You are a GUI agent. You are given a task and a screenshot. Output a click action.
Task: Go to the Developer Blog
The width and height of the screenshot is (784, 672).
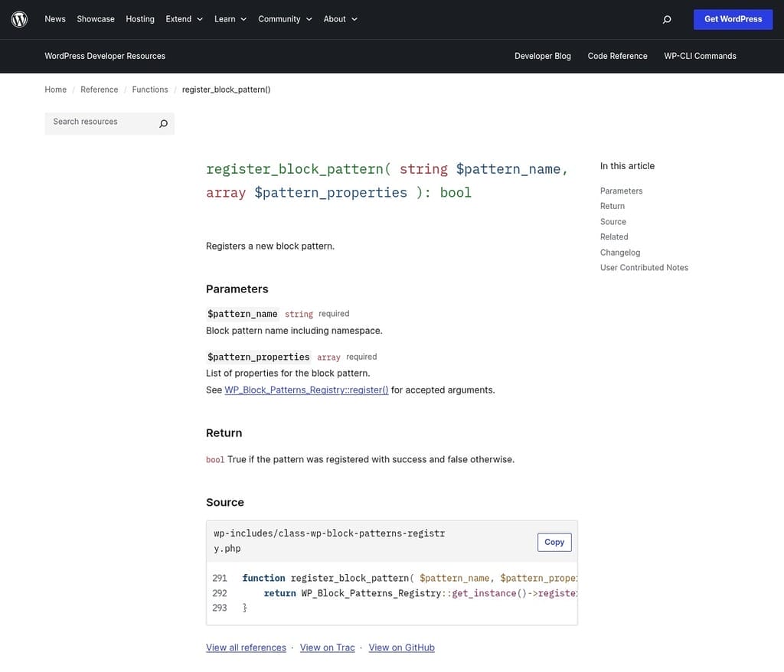point(543,56)
